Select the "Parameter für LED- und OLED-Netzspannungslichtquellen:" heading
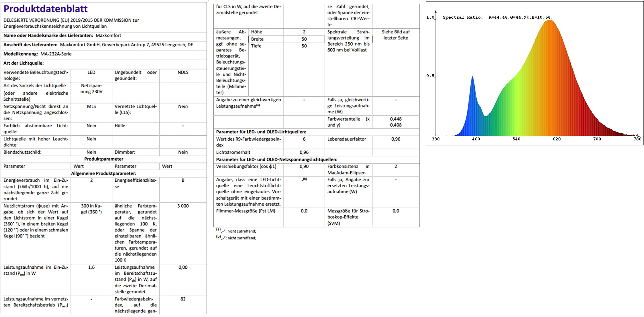 pos(277,160)
